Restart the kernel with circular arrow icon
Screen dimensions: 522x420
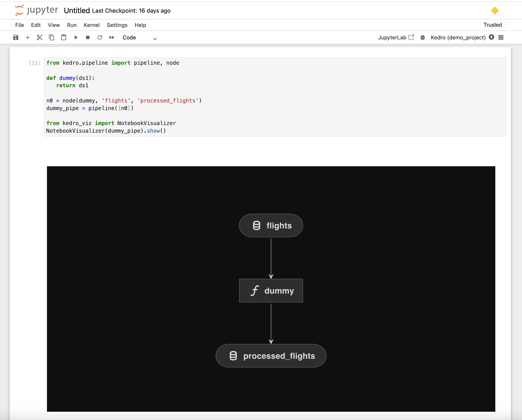coord(100,38)
